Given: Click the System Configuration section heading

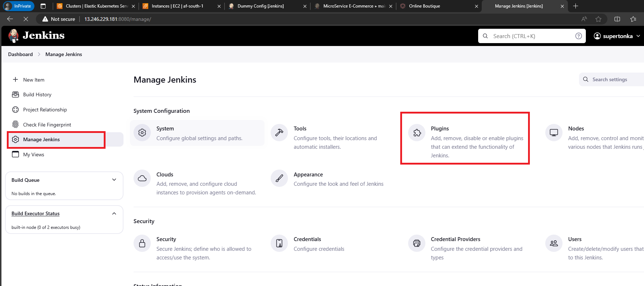Looking at the screenshot, I should pos(162,111).
